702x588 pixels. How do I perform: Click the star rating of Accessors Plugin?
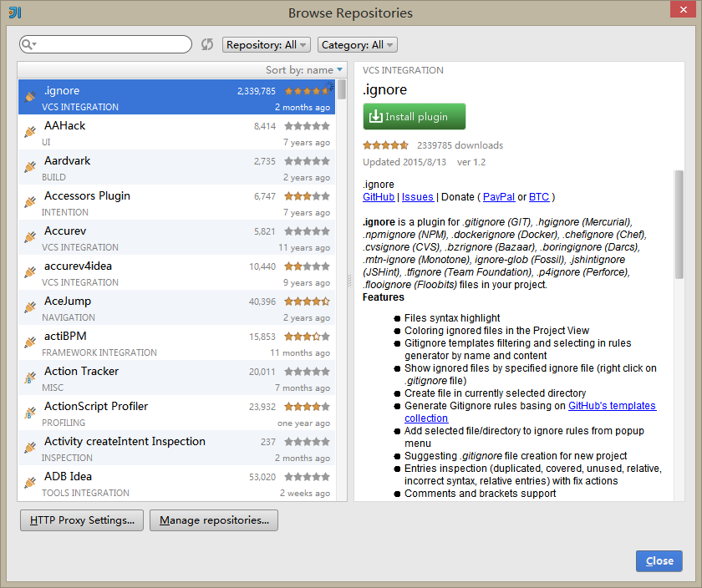click(x=308, y=196)
